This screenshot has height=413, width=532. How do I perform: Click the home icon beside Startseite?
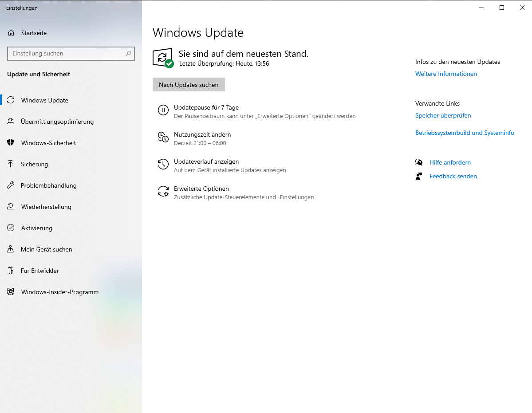pos(11,32)
